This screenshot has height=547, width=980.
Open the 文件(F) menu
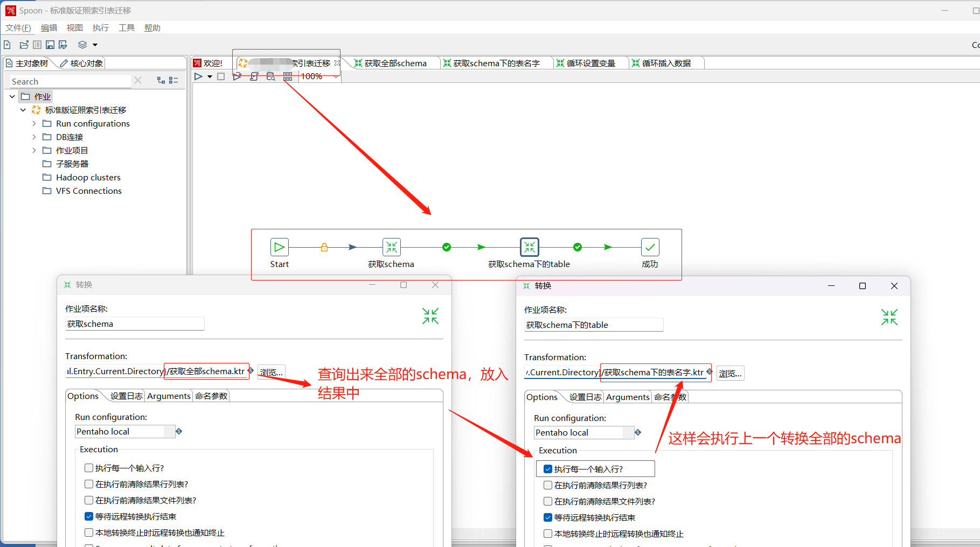(x=18, y=27)
